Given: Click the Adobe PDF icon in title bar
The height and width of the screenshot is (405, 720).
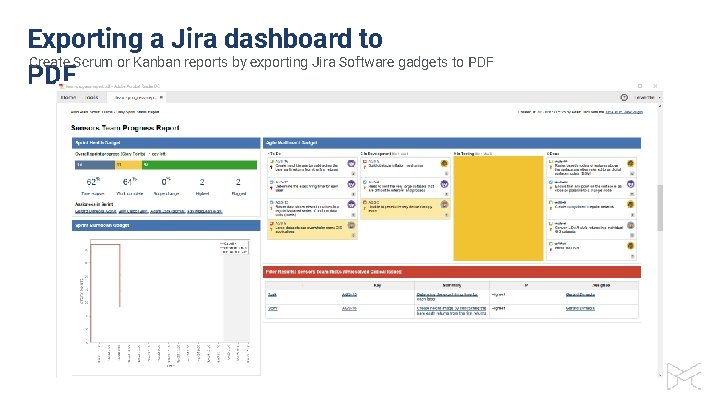Looking at the screenshot, I should coord(62,86).
